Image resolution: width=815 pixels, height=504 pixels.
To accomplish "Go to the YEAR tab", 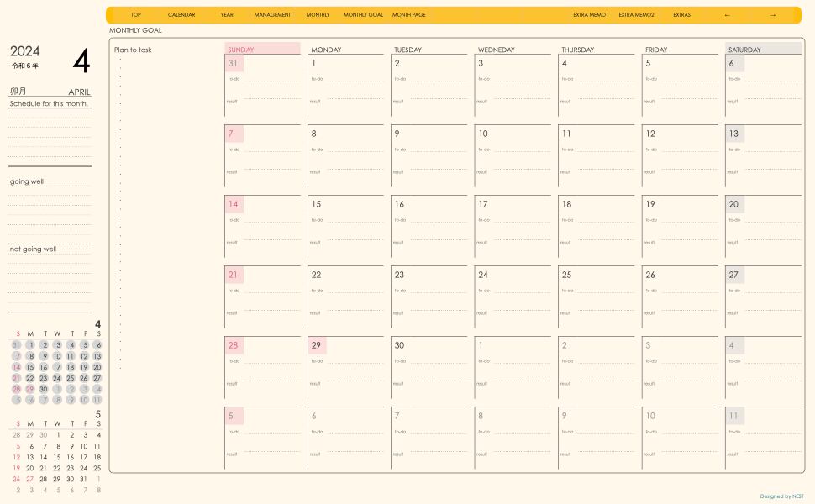I will point(227,15).
